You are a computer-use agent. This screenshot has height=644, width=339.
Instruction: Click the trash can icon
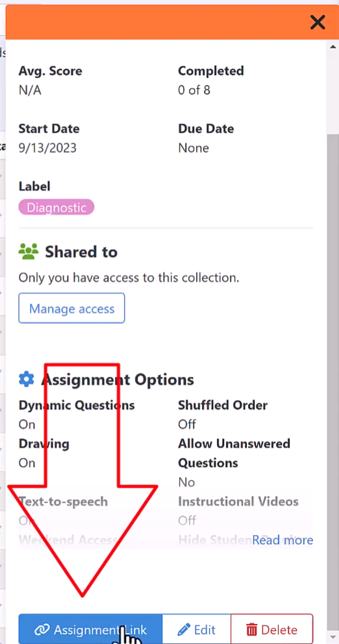[x=251, y=630]
